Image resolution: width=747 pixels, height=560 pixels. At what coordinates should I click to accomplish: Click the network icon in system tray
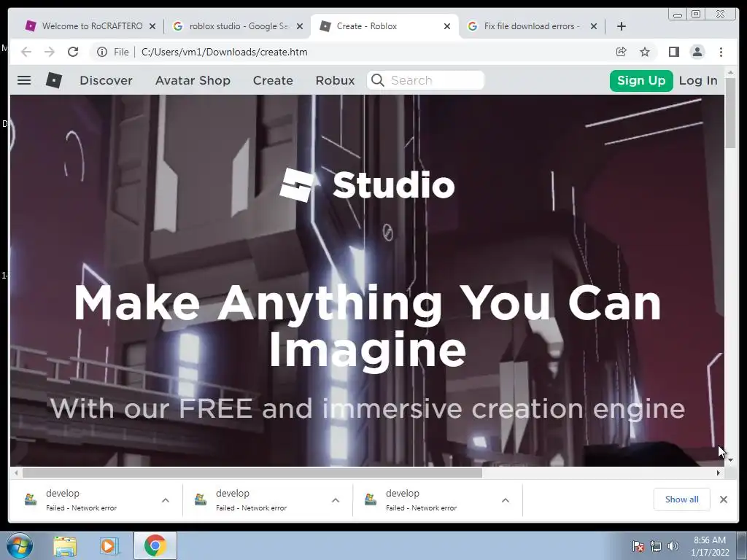click(656, 546)
